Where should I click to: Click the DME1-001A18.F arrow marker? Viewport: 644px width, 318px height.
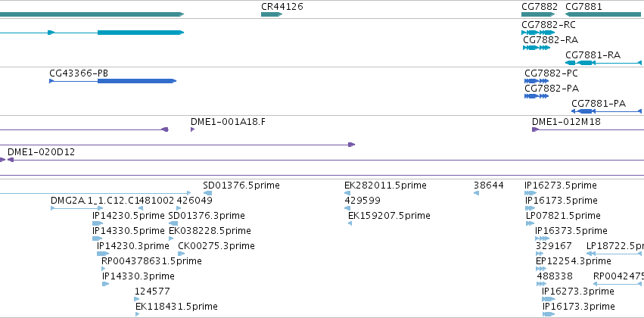[x=193, y=129]
